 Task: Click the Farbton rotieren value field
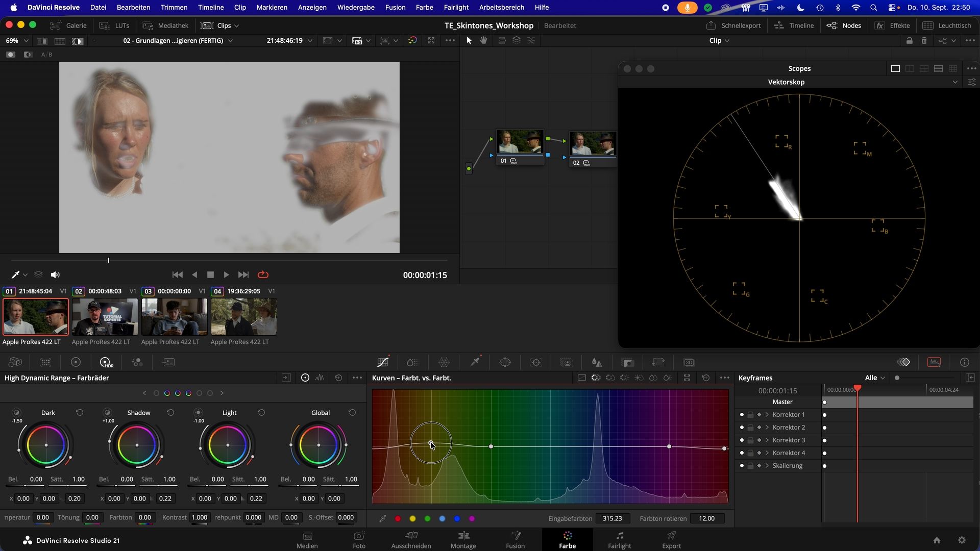(707, 518)
